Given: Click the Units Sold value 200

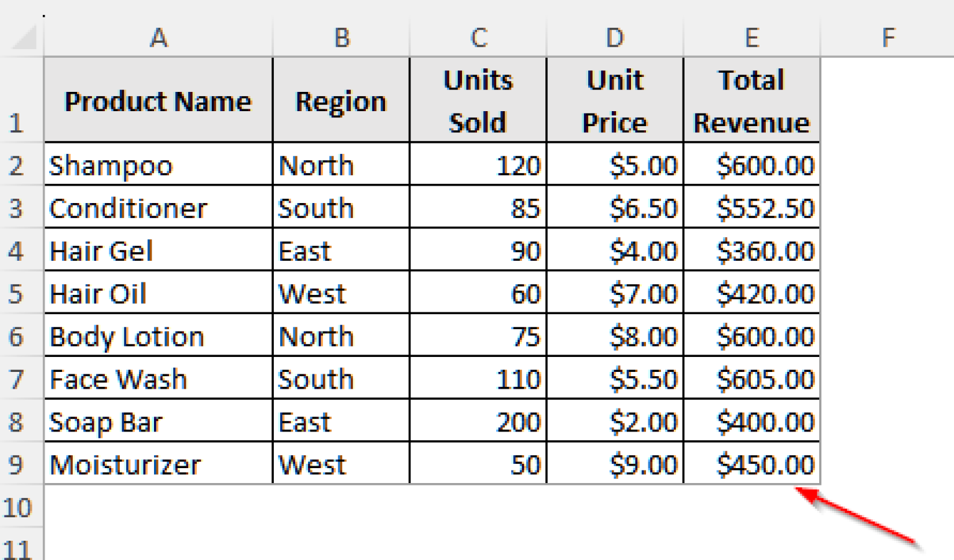Looking at the screenshot, I should 478,422.
